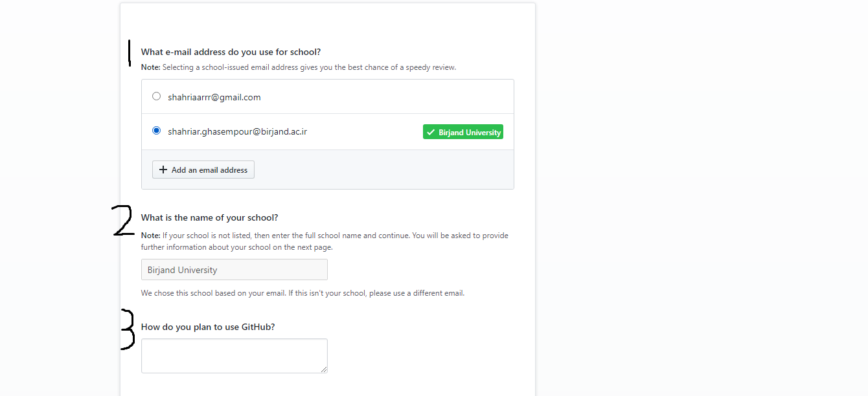This screenshot has width=868, height=396.
Task: Focus the Birjand University school name field
Action: point(234,270)
